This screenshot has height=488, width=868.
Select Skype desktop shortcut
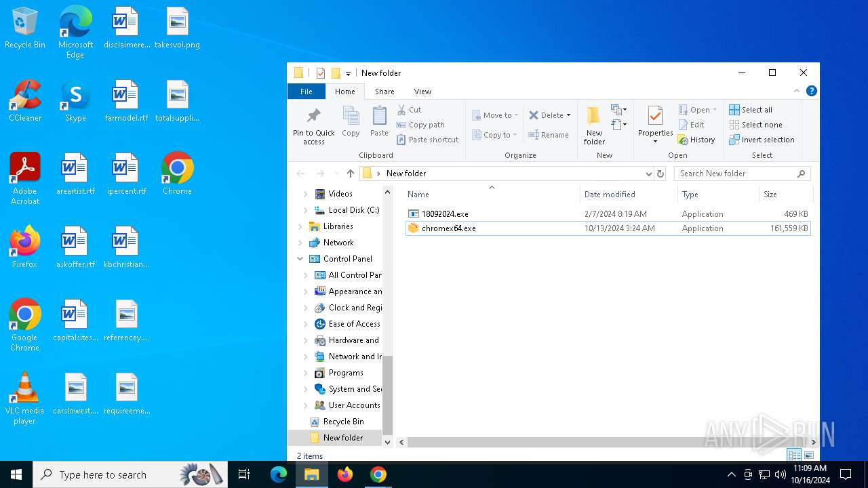75,102
